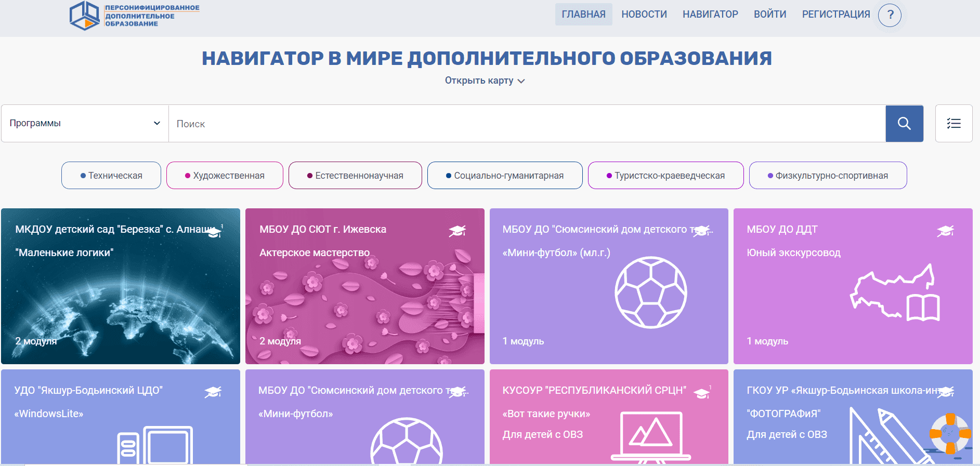Viewport: 980px width, 466px height.
Task: Click graduation cap icon on Маленькие логики card
Action: (214, 232)
